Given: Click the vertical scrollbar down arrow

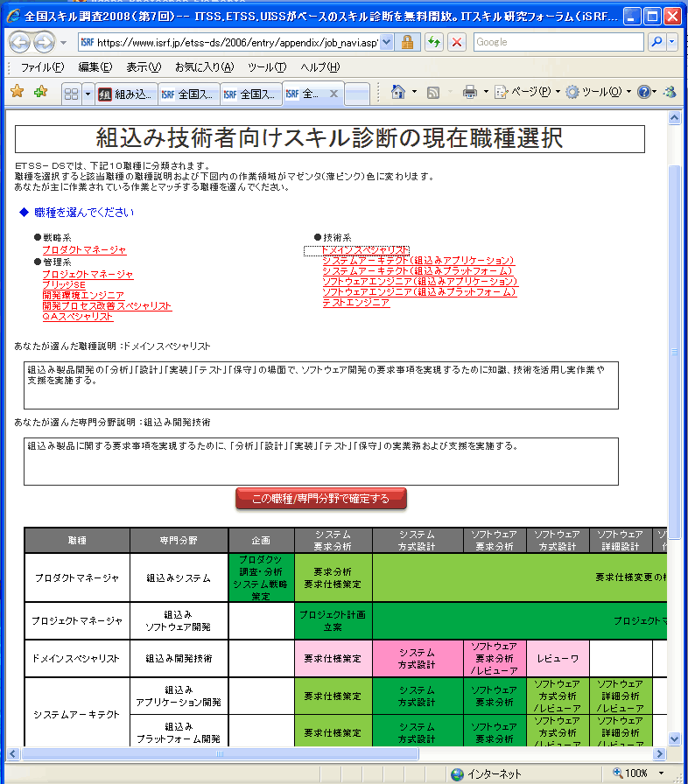Looking at the screenshot, I should pyautogui.click(x=675, y=738).
